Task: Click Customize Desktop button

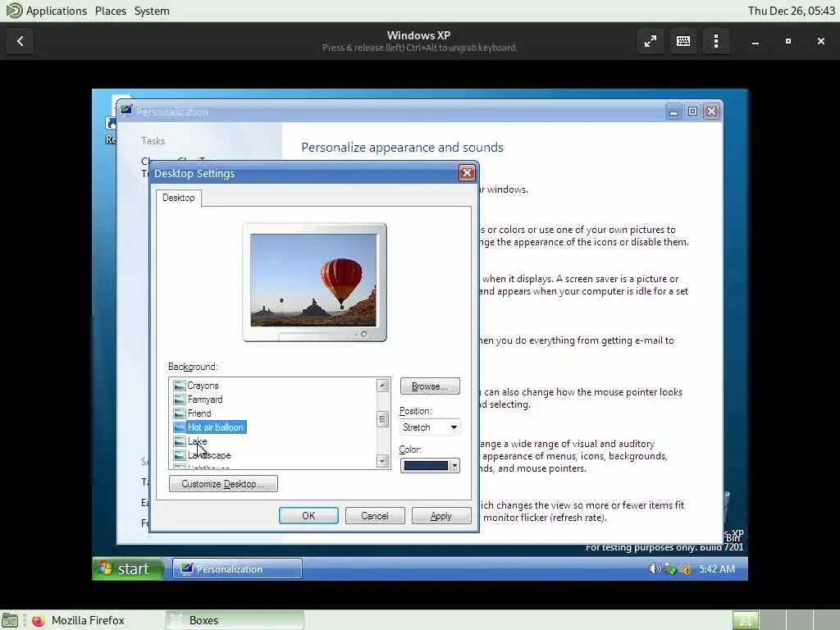Action: 223,484
